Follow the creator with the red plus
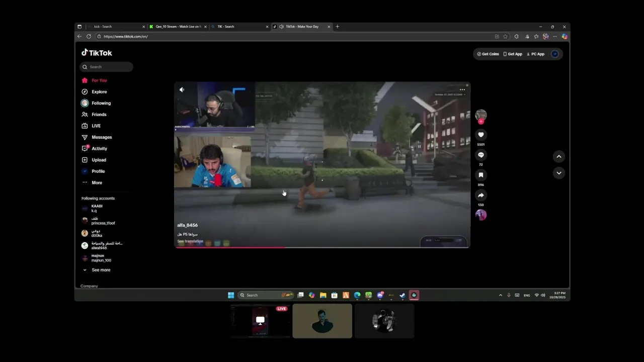 tap(481, 121)
